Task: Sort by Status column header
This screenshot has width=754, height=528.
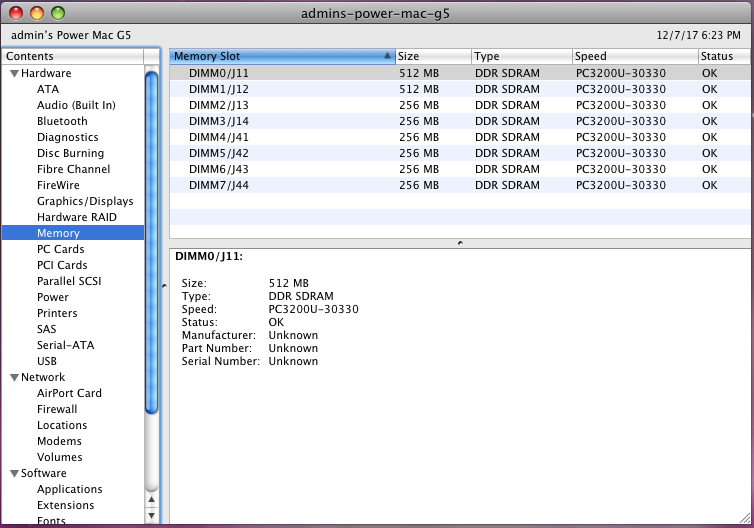Action: tap(724, 56)
